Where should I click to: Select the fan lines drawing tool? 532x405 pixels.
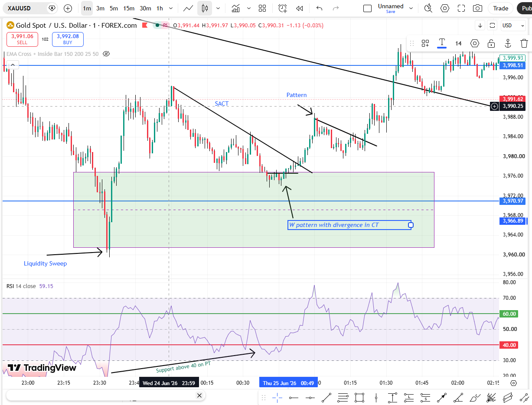click(492, 397)
